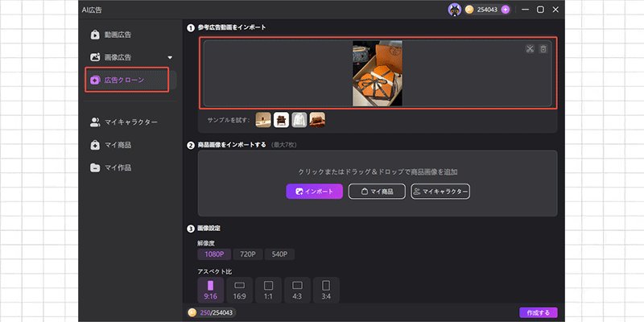The height and width of the screenshot is (322, 644).
Task: Click the purple plus to add credits
Action: click(506, 10)
